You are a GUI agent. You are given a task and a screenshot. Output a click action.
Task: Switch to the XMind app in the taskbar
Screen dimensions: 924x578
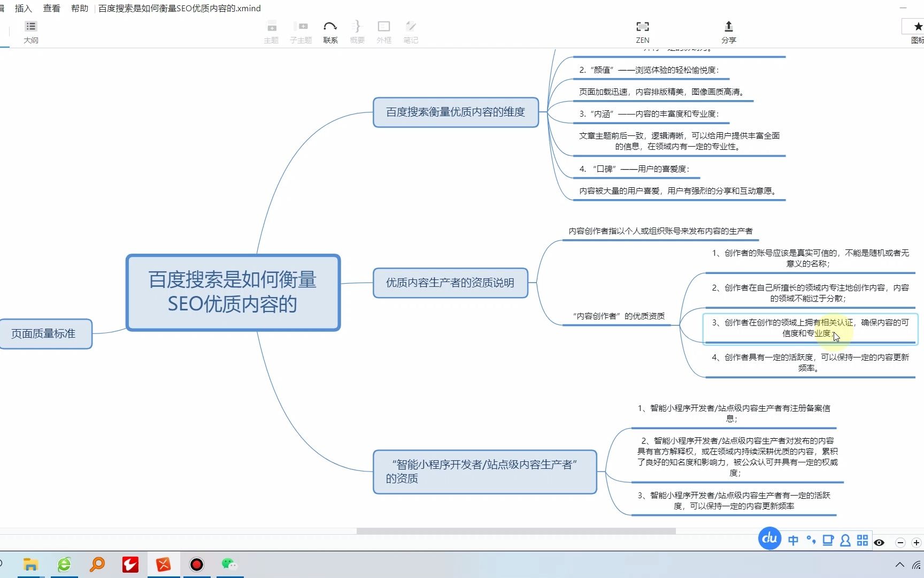pyautogui.click(x=164, y=565)
